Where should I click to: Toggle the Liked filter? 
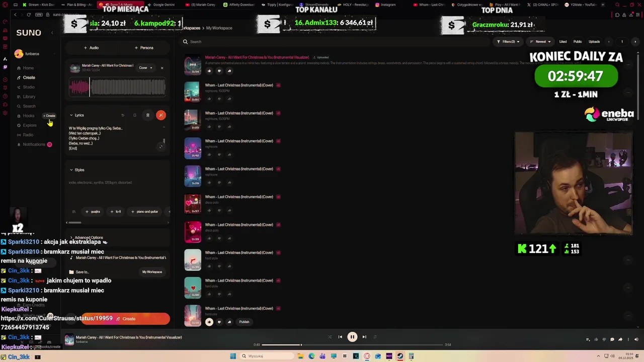tap(563, 42)
